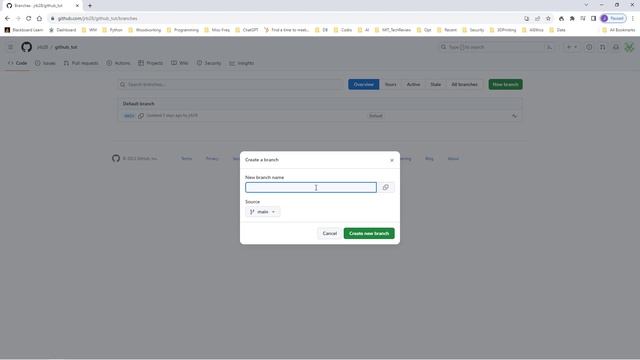
Task: Open the Chrome extensions puzzle icon
Action: coord(572,18)
